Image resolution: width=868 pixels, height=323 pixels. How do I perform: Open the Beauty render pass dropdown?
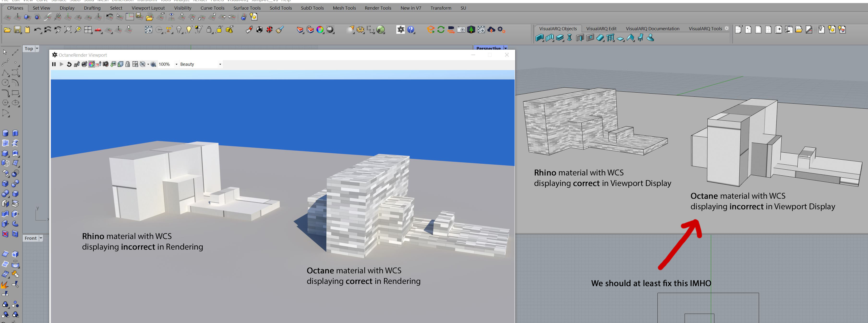[x=220, y=64]
